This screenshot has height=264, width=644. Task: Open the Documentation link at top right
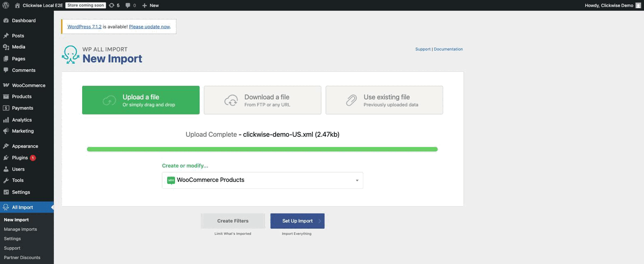point(448,49)
